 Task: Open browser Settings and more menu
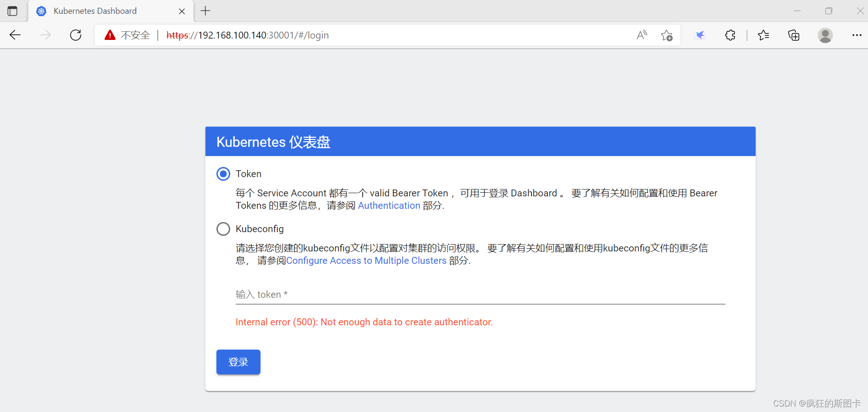857,35
